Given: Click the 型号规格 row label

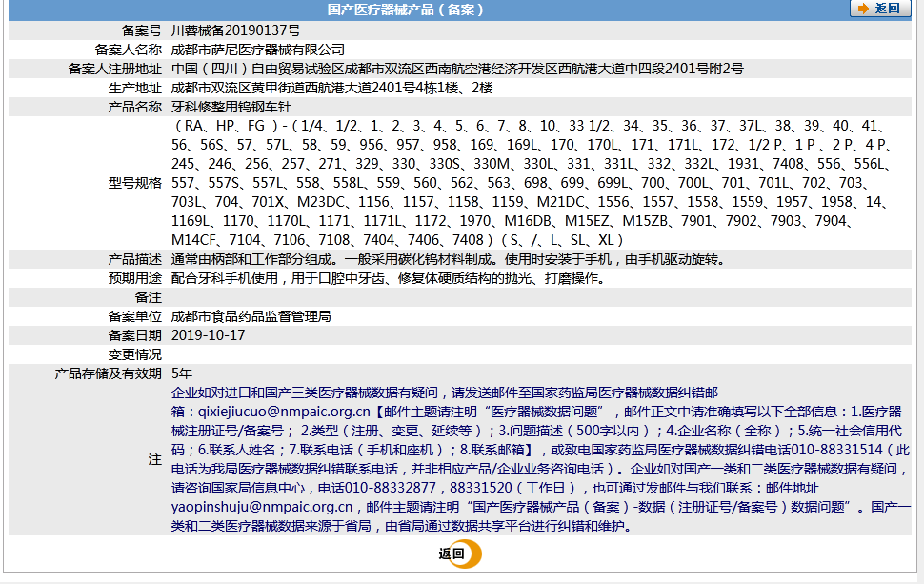Looking at the screenshot, I should click(x=134, y=182).
